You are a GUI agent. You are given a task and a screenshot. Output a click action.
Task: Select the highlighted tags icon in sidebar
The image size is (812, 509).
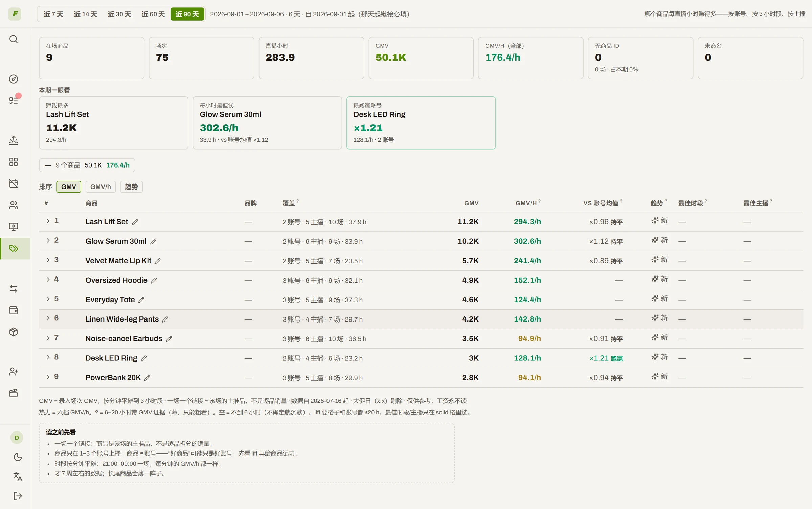coord(14,248)
